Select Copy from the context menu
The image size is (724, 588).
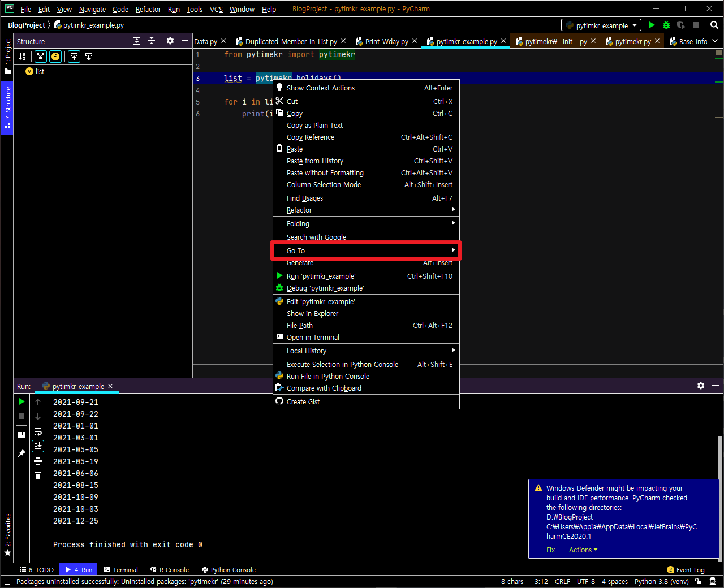coord(366,113)
